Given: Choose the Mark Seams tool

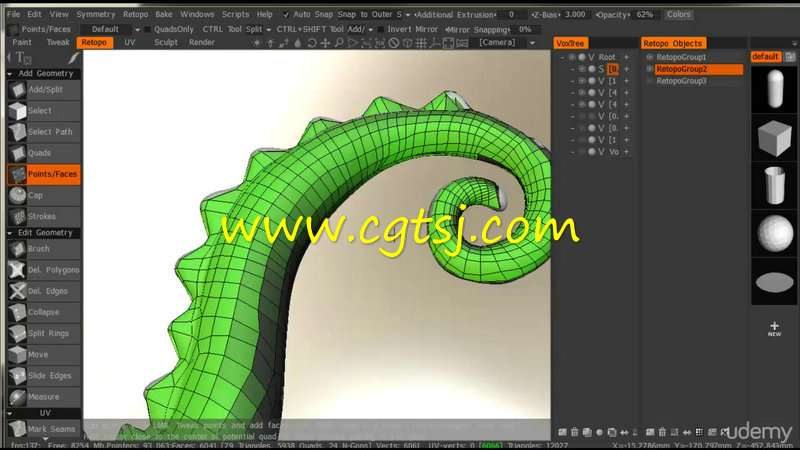Looking at the screenshot, I should point(44,429).
